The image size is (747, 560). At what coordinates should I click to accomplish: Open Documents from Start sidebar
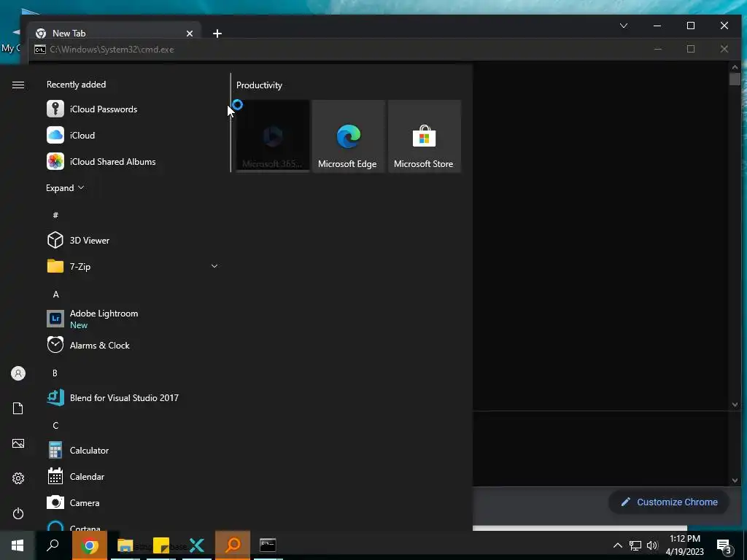point(18,408)
